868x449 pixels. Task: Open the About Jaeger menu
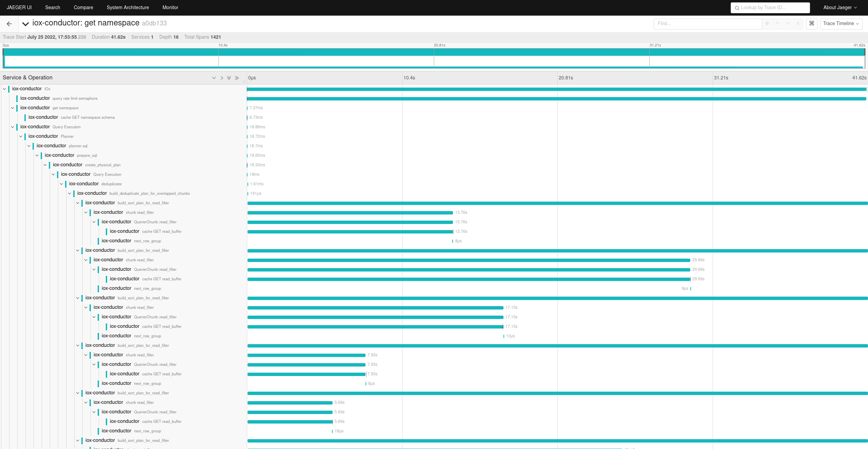[x=840, y=7]
